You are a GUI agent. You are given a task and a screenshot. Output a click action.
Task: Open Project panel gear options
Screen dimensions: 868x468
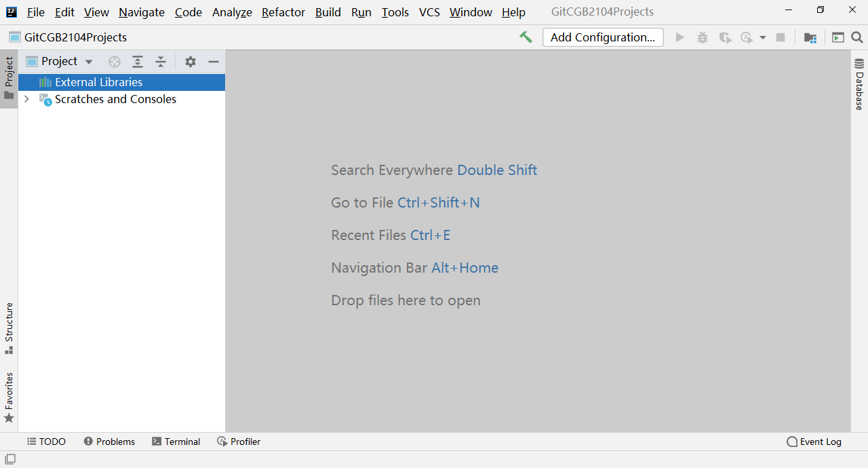click(191, 62)
